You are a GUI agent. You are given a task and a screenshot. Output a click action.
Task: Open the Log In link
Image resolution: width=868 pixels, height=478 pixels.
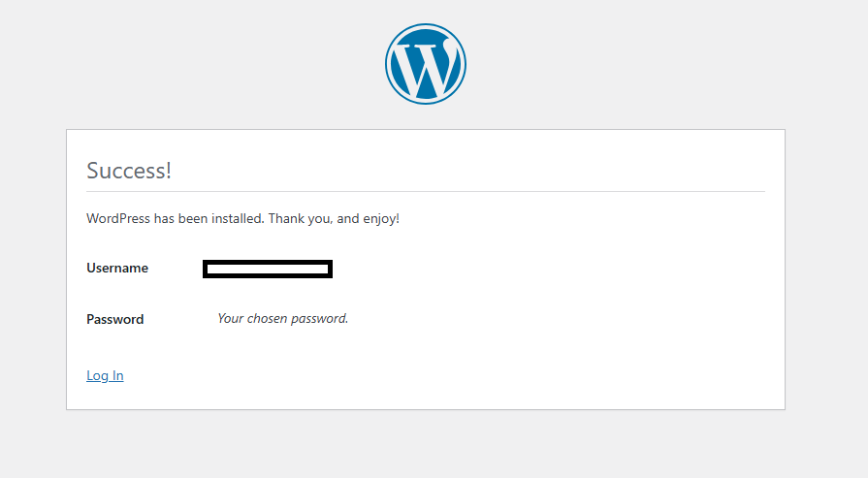point(105,376)
